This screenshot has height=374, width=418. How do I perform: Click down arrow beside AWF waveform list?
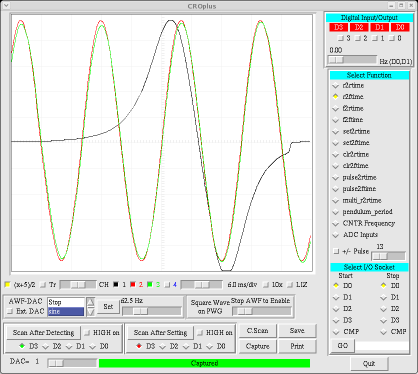pyautogui.click(x=91, y=311)
